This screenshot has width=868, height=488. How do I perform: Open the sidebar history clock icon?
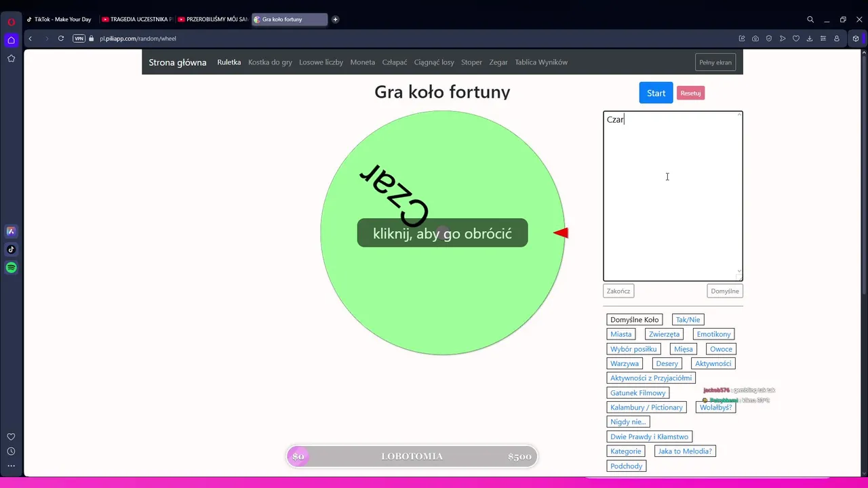[x=11, y=451]
